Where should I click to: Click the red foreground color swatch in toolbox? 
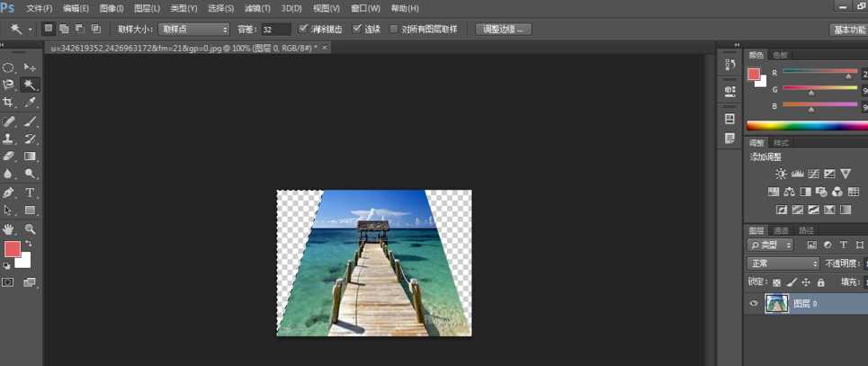click(x=12, y=249)
